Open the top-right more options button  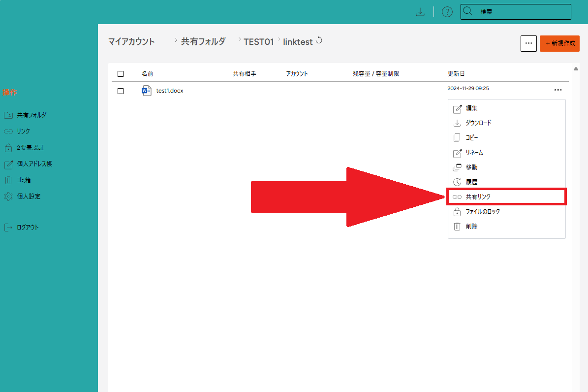tap(528, 43)
